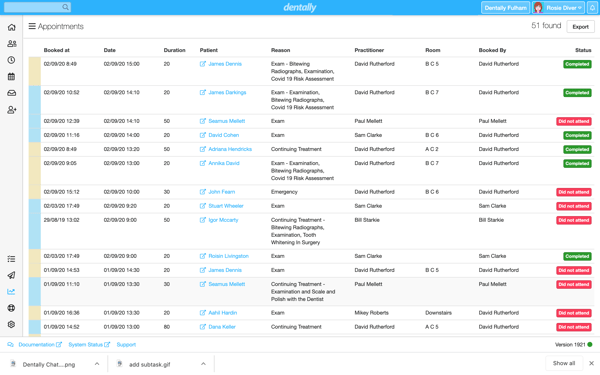
Task: Expand the Dentally Chat download options chevron
Action: click(x=97, y=364)
